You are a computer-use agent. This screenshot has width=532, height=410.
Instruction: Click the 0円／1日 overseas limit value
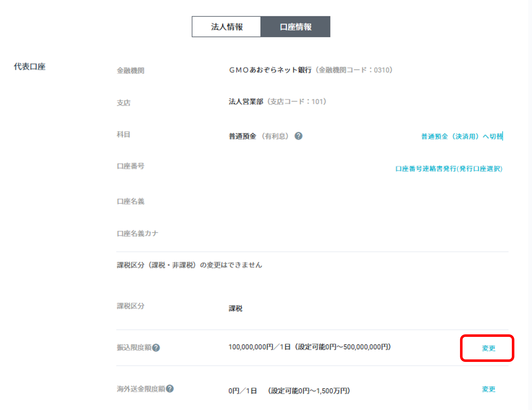(242, 391)
